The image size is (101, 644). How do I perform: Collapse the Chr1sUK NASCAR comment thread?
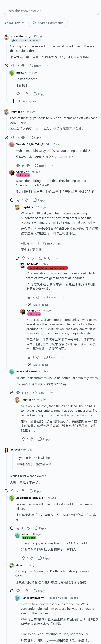tap(12, 200)
